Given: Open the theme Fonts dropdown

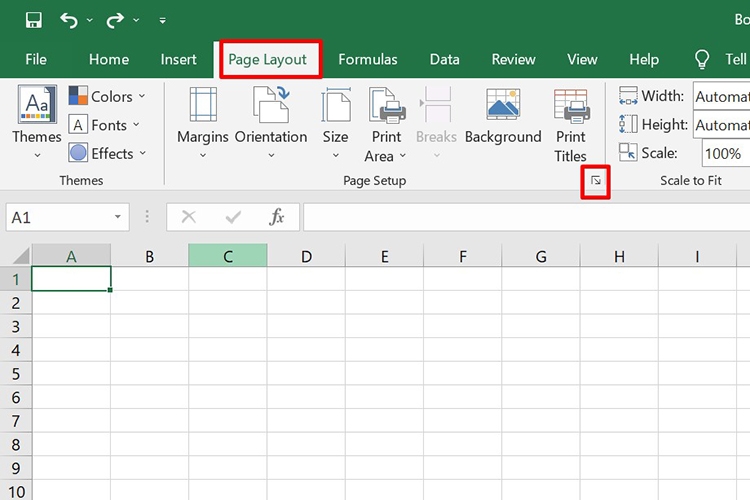Looking at the screenshot, I should (x=104, y=125).
